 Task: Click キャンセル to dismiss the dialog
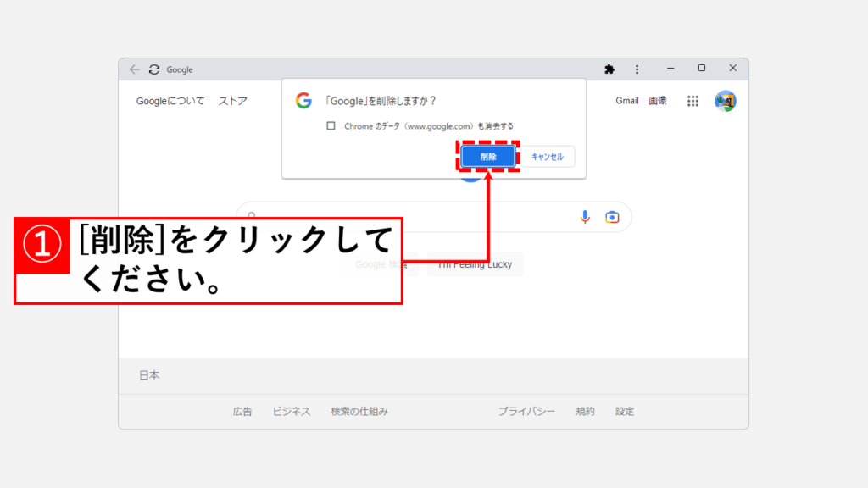(x=548, y=157)
